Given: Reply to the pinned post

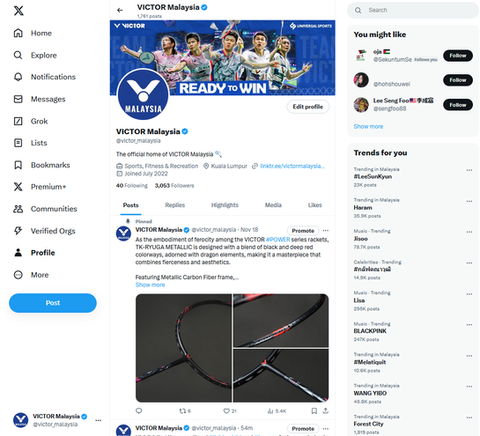Looking at the screenshot, I should pyautogui.click(x=139, y=411).
